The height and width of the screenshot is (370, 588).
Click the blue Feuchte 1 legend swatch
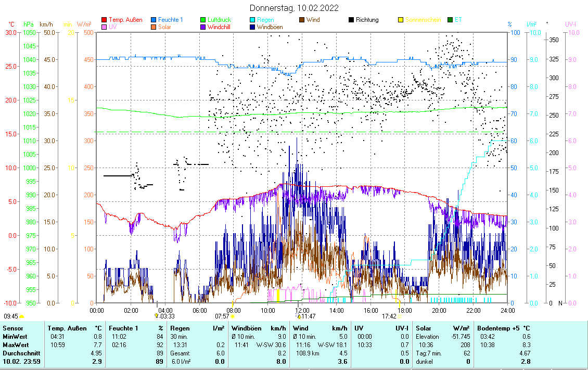coord(154,20)
